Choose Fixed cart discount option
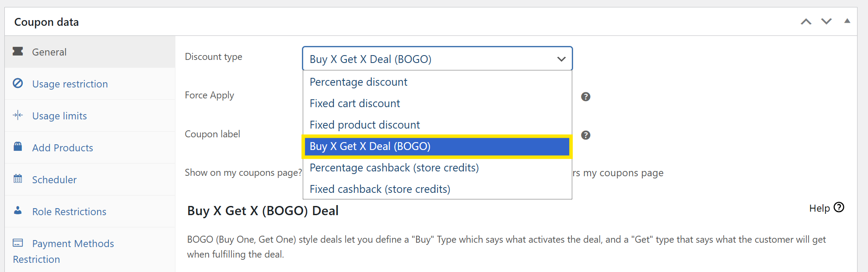 [x=355, y=104]
